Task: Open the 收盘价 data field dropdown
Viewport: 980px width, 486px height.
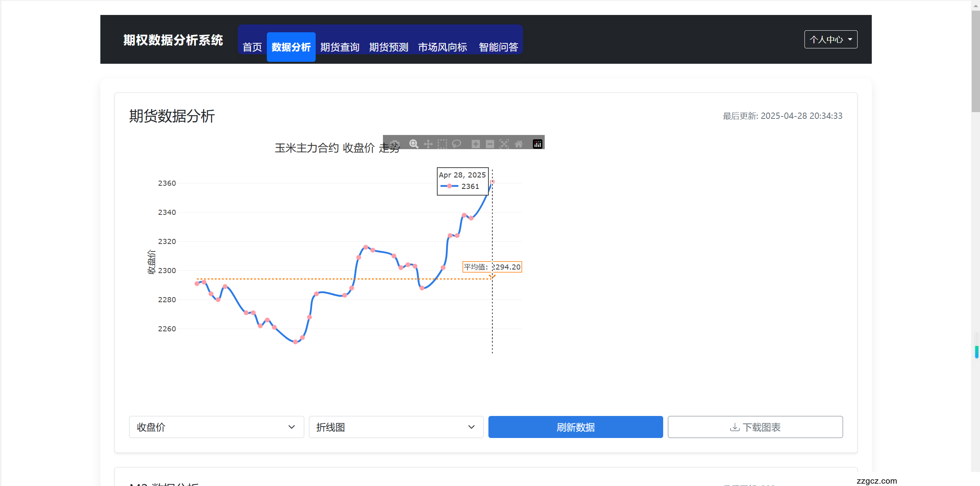Action: click(216, 427)
